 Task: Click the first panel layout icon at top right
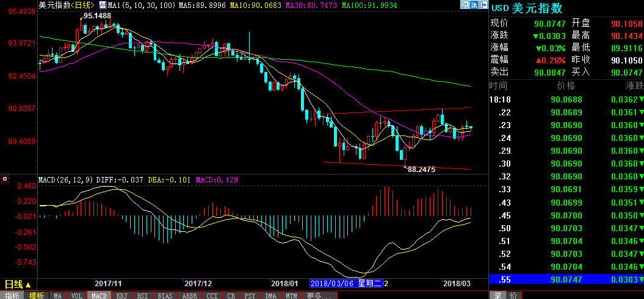466,5
